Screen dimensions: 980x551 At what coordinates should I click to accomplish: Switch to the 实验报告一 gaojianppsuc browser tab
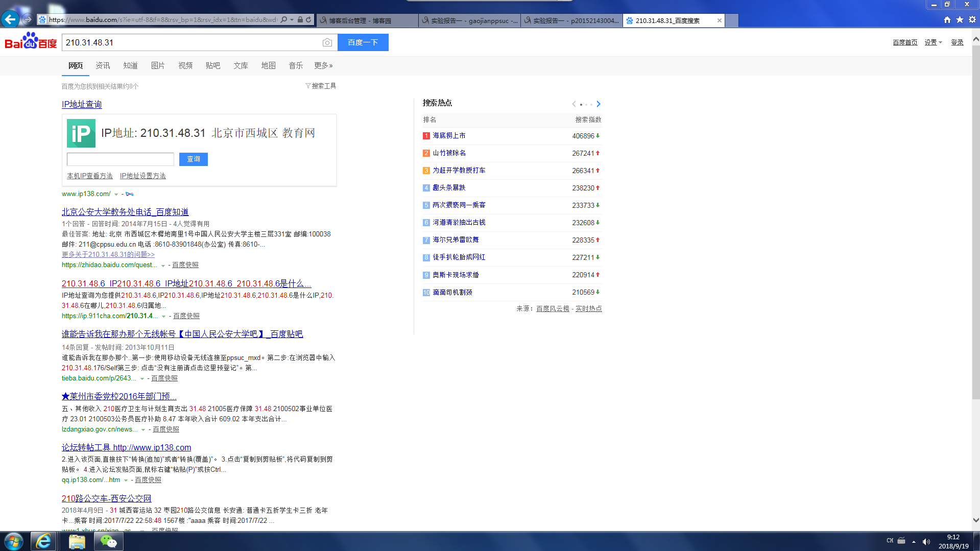coord(469,20)
